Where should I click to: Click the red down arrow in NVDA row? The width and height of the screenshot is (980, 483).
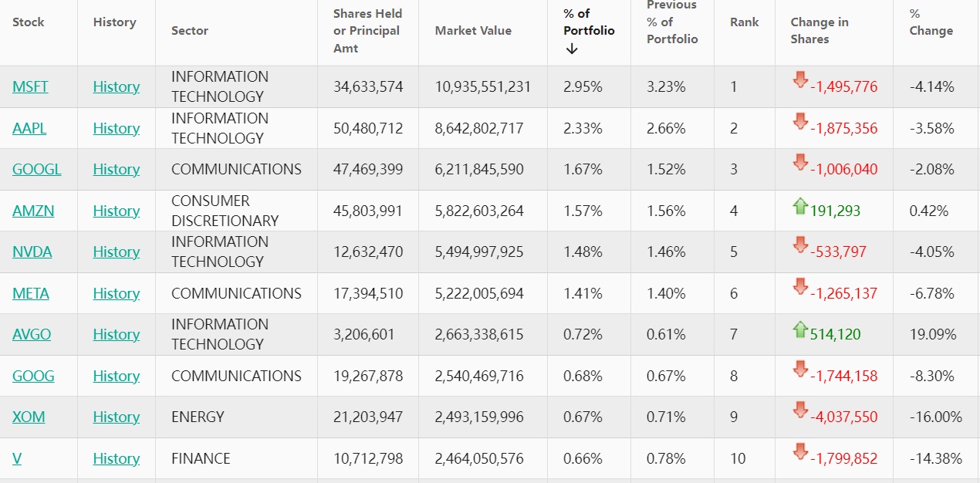tap(800, 245)
